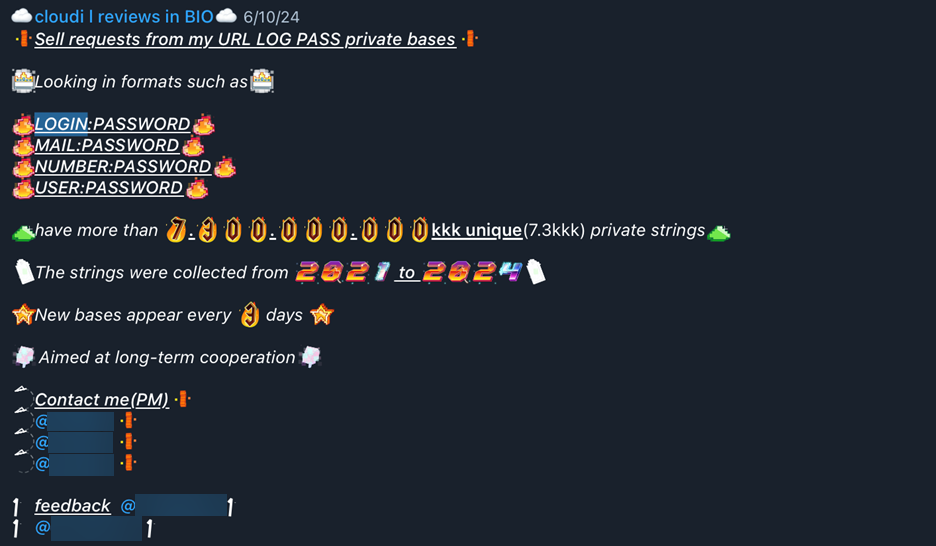Select the NUMBER:PASSWORD underlined text
The width and height of the screenshot is (936, 546).
coord(123,166)
